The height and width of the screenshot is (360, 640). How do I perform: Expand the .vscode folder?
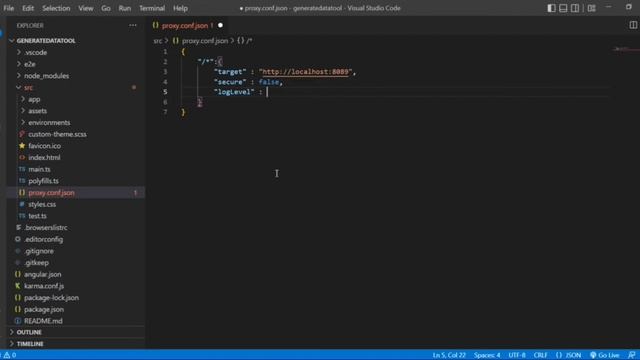tap(36, 53)
